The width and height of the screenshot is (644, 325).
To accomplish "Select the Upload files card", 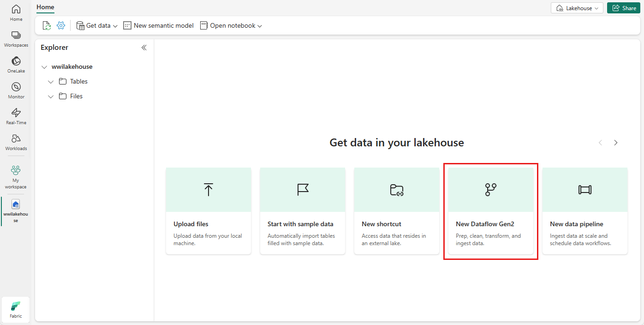I will (209, 211).
